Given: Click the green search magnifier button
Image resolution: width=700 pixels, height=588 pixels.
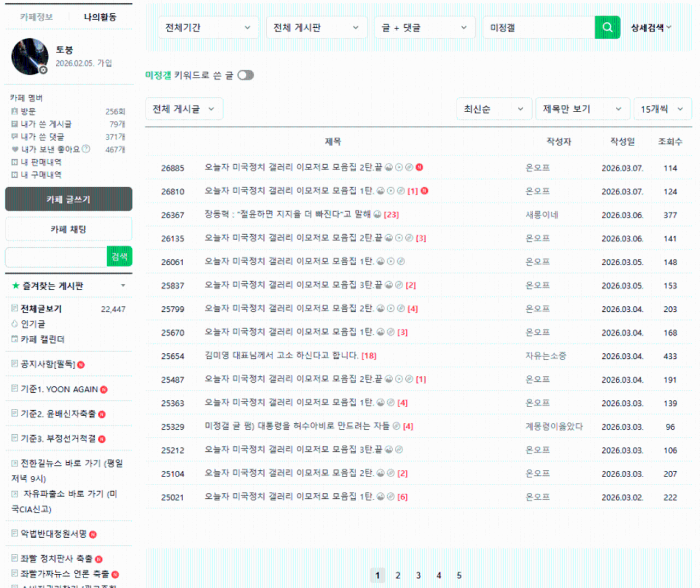Looking at the screenshot, I should [607, 27].
